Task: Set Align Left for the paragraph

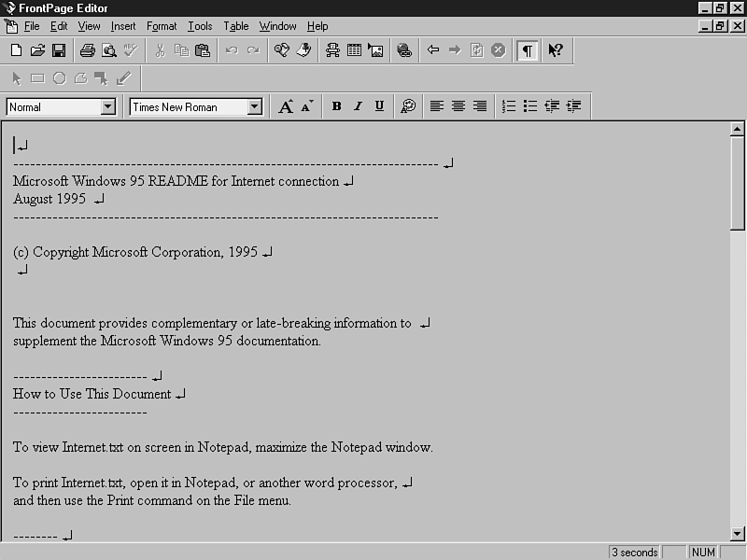Action: (437, 106)
